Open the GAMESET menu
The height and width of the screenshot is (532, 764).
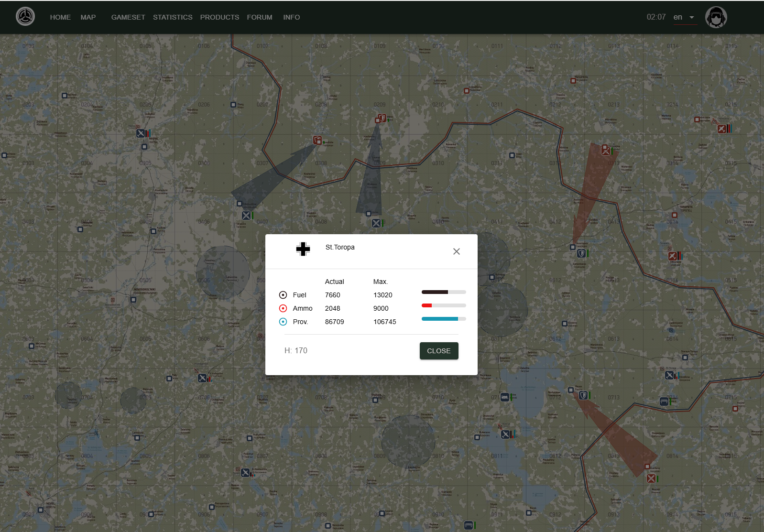128,17
